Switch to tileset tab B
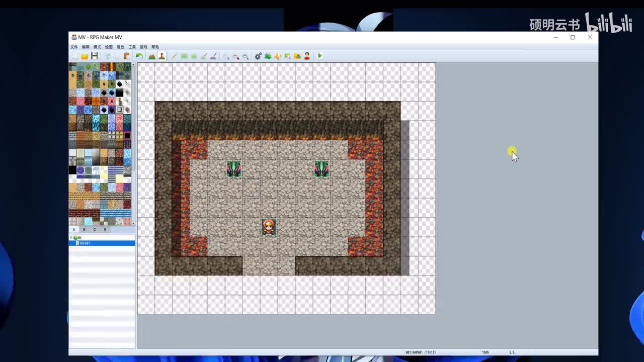This screenshot has height=362, width=644. pos(84,229)
